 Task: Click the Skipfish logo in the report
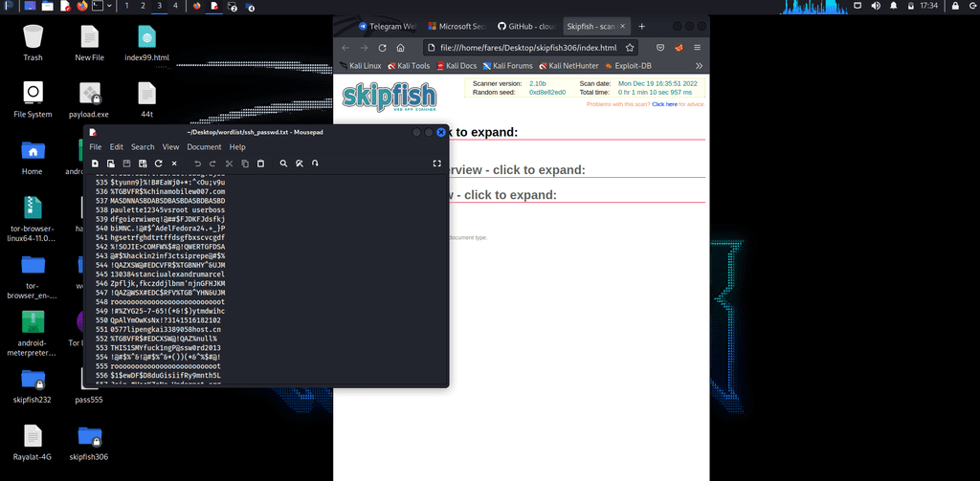click(x=389, y=97)
